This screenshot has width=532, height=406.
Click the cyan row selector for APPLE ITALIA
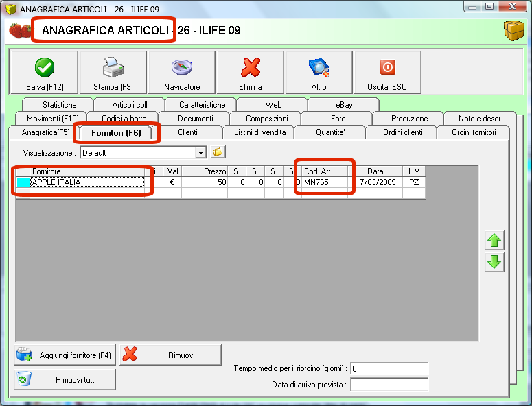tap(23, 182)
